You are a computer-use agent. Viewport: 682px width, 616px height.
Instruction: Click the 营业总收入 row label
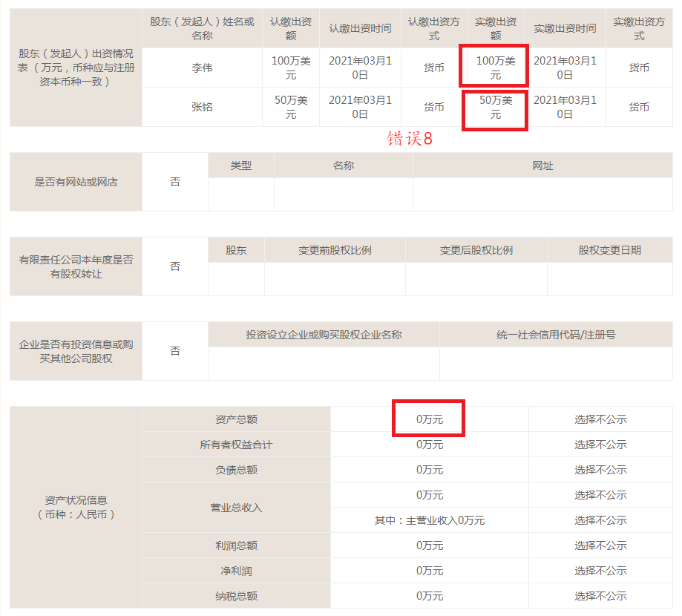236,508
